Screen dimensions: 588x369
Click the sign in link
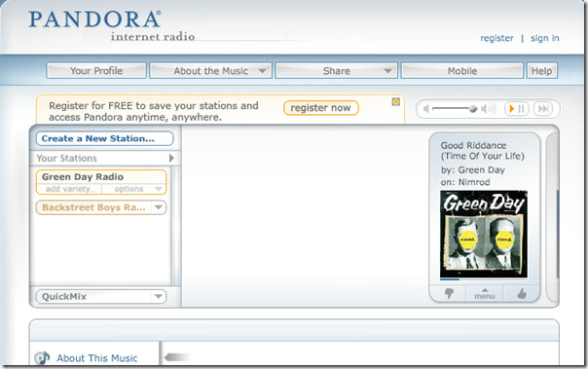tap(545, 38)
